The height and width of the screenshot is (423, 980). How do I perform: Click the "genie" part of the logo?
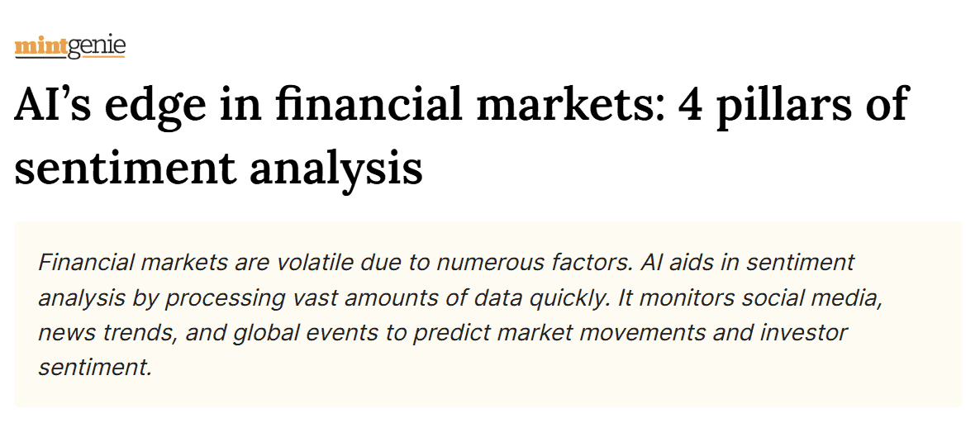point(97,47)
